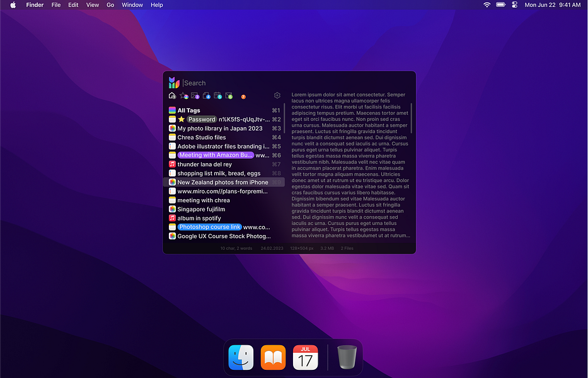Select 'thunder lana del rey' music item

(x=204, y=164)
